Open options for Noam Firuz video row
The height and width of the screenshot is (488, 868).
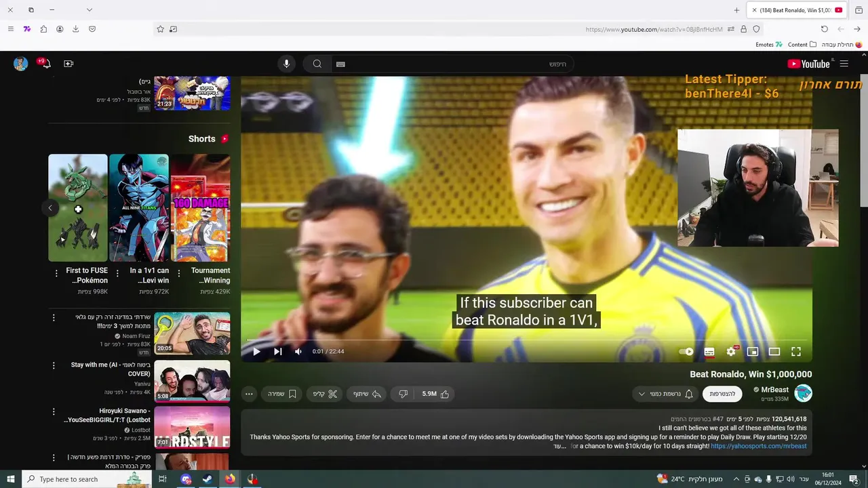click(54, 317)
